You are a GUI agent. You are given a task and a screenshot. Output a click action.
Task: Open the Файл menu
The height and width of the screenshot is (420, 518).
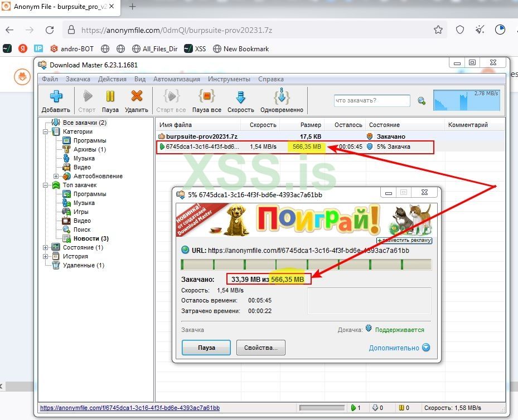click(50, 79)
